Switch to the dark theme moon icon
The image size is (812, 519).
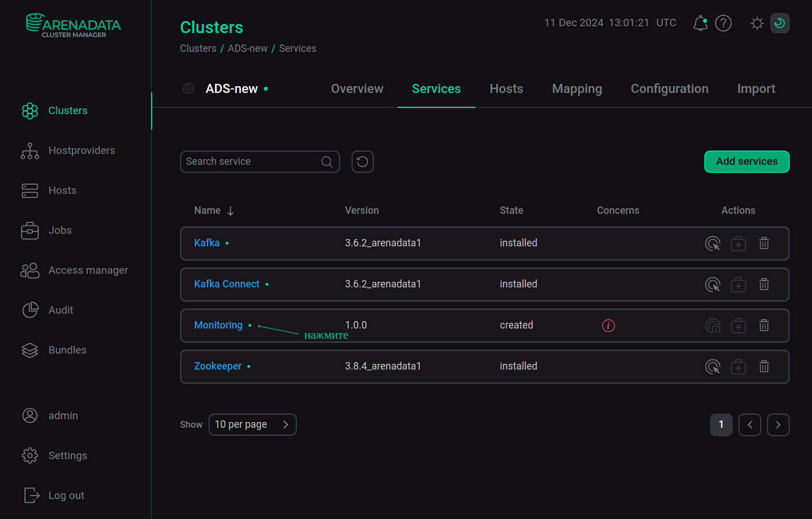(780, 23)
